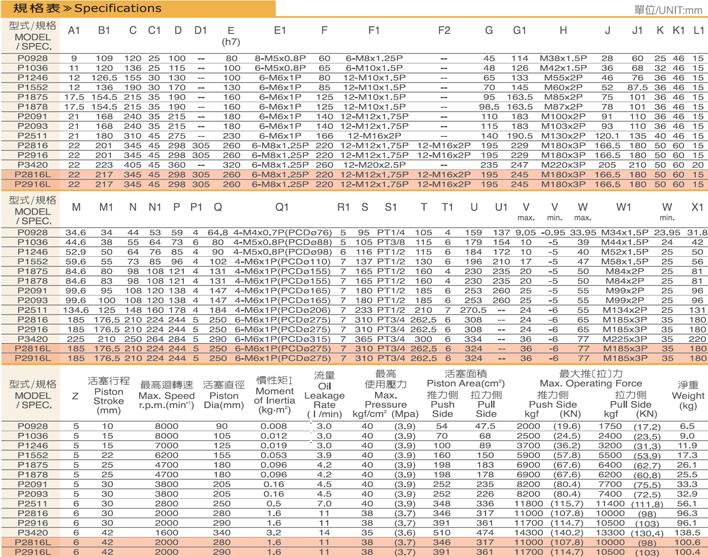The height and width of the screenshot is (557, 708).
Task: Click the "87.5" value in column J1
Action: [637, 87]
